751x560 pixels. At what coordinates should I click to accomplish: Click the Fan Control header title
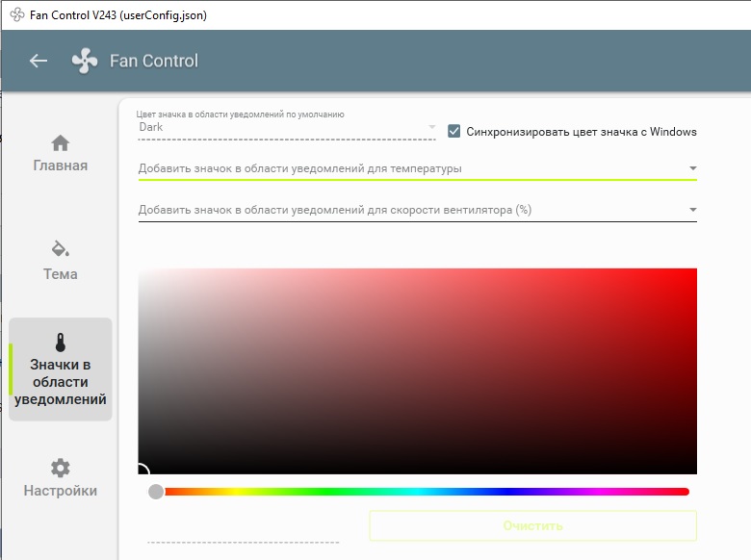(x=154, y=61)
